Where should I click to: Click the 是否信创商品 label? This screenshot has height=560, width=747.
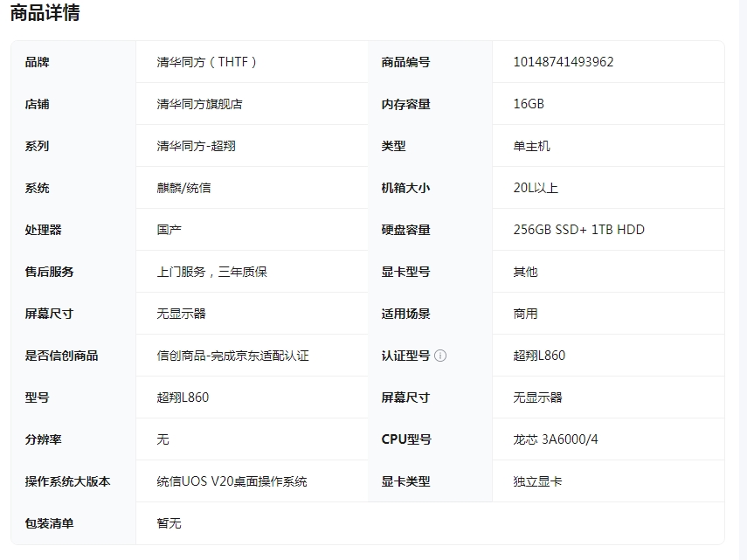coord(61,356)
